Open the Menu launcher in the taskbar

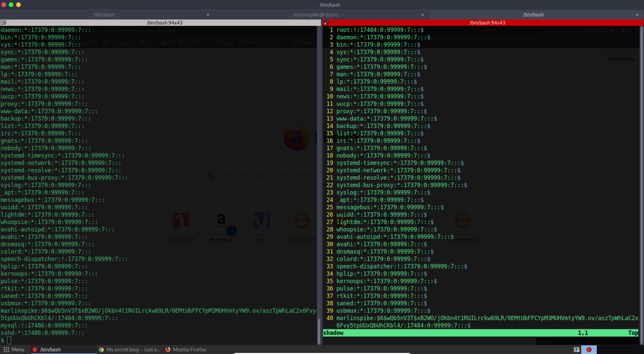coord(14,349)
